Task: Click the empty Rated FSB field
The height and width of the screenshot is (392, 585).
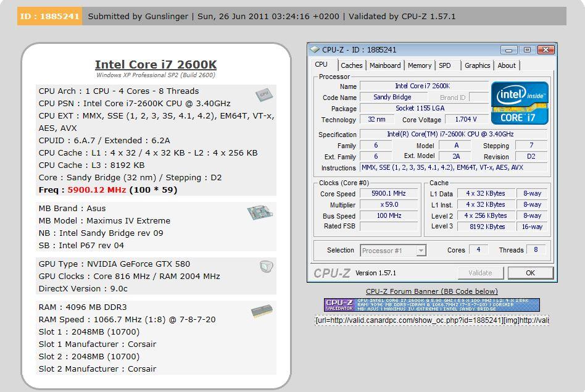Action: click(x=388, y=226)
